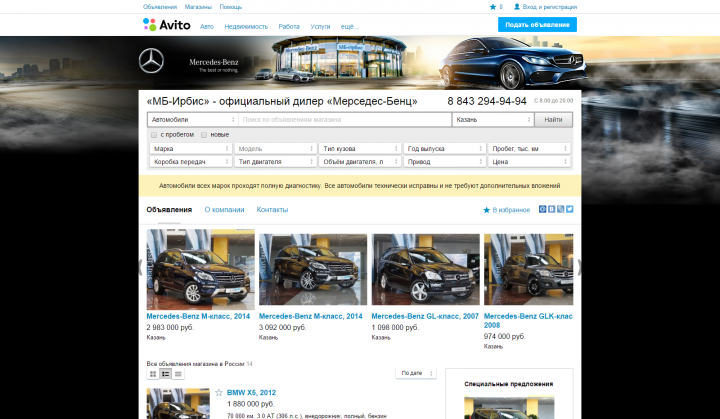Screen dimensions: 720x419
Task: Click photo of M-класс priced 2 983 000
Action: point(200,269)
